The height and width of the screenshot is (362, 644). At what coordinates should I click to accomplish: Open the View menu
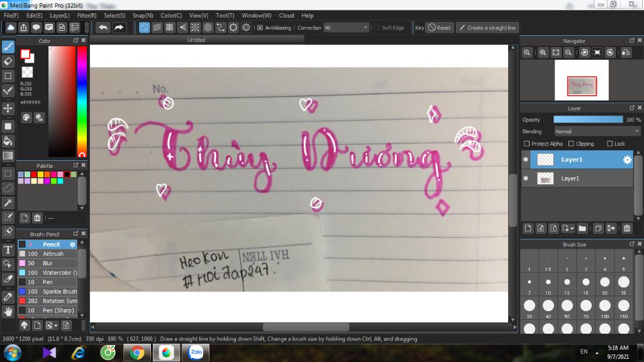(199, 16)
